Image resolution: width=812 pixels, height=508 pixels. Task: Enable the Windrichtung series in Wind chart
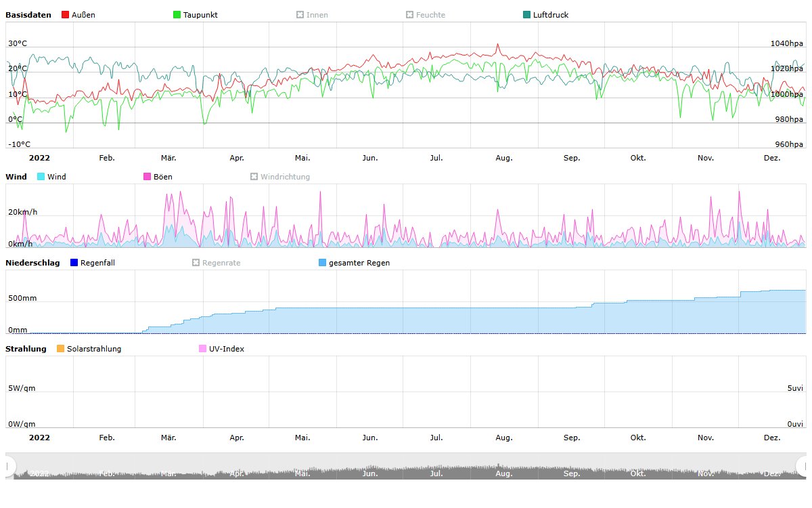[284, 177]
